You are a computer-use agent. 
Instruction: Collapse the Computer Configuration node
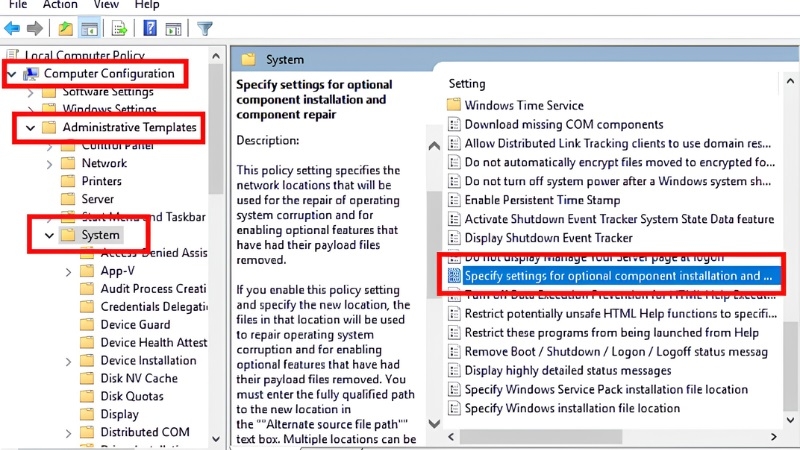point(12,74)
